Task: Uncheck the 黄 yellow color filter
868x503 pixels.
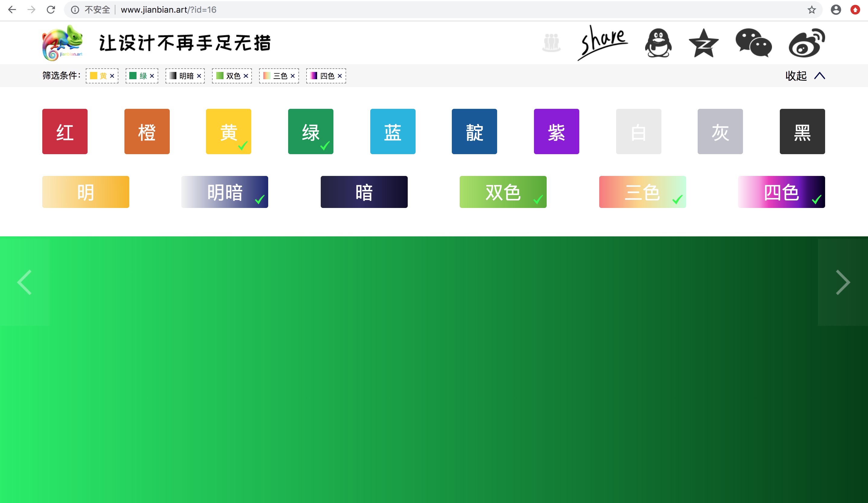Action: tap(228, 131)
